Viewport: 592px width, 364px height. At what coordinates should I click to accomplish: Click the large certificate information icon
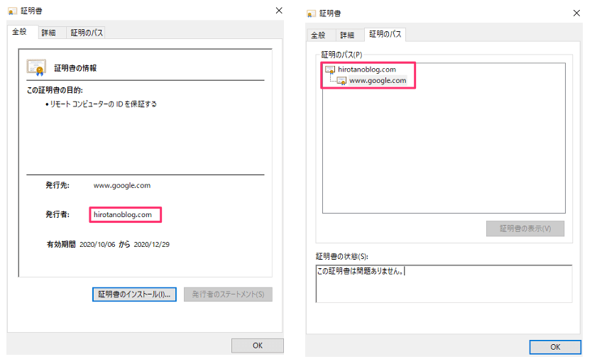(x=36, y=67)
